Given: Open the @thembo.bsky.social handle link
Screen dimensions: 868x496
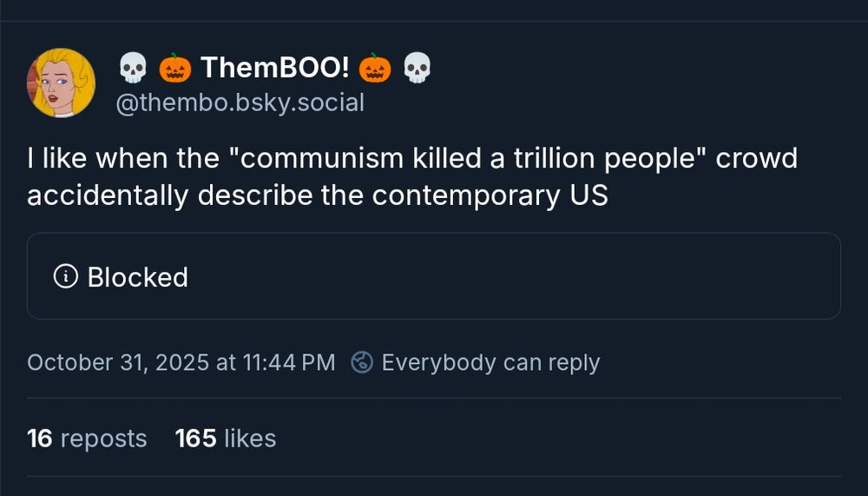Looking at the screenshot, I should click(240, 103).
